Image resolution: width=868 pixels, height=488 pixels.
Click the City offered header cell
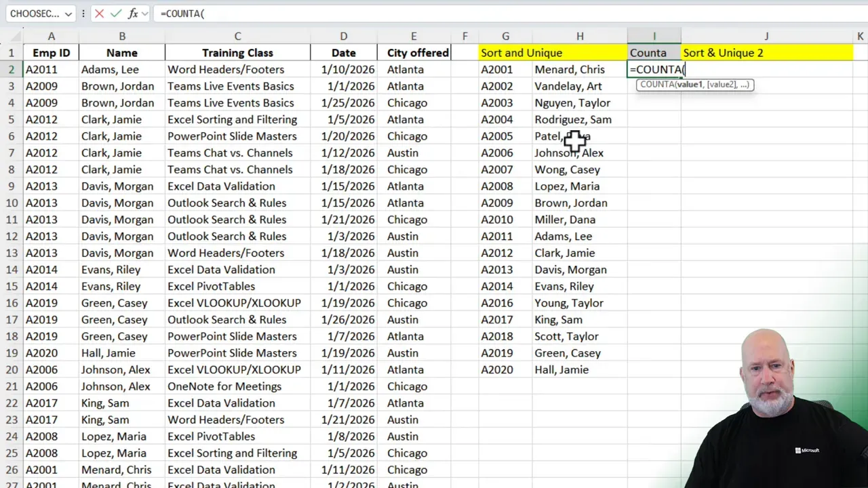[x=414, y=52]
